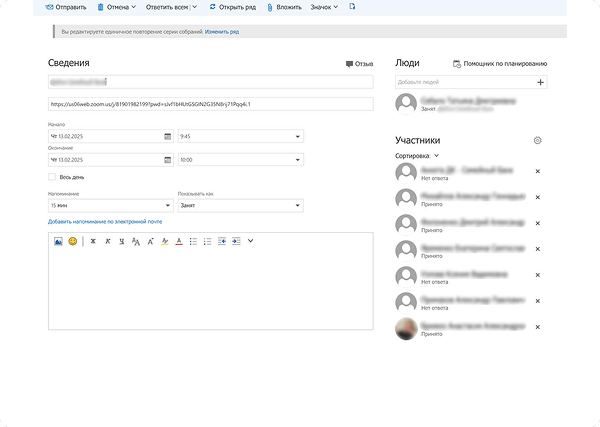Click "Вложить" to attach a file
The height and width of the screenshot is (427, 600).
(283, 7)
